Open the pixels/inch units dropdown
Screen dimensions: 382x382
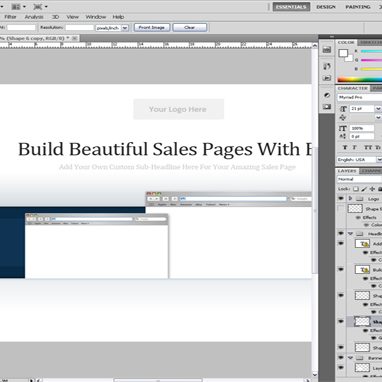pos(125,28)
